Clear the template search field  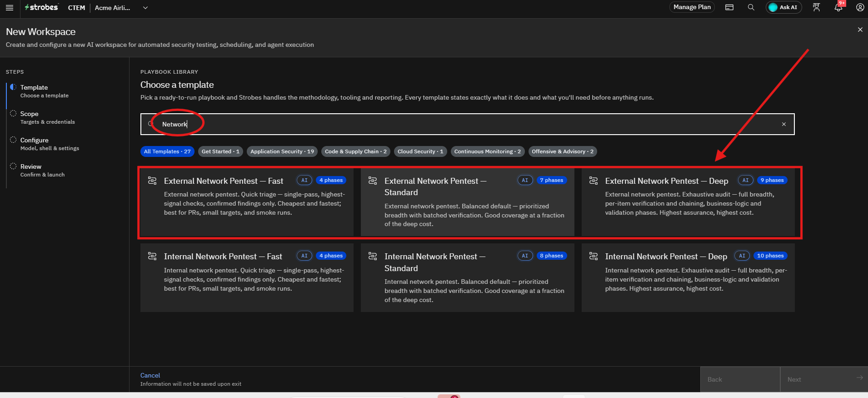click(784, 124)
